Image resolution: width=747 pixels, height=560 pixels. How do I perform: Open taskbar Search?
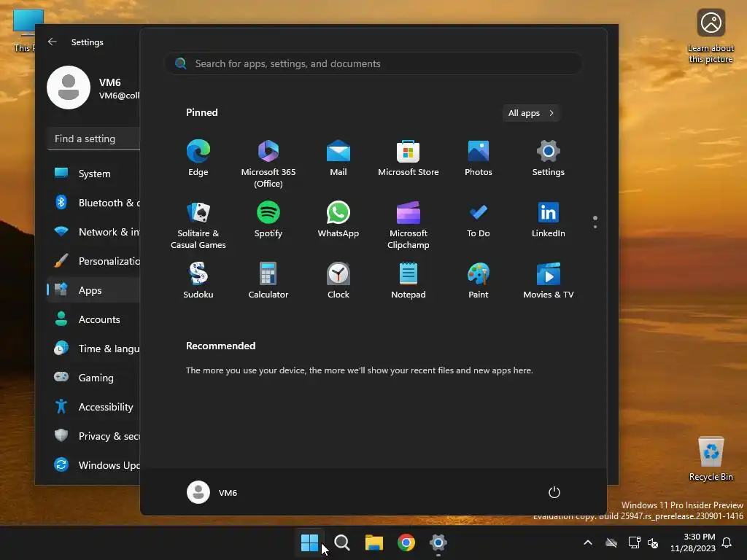coord(341,542)
